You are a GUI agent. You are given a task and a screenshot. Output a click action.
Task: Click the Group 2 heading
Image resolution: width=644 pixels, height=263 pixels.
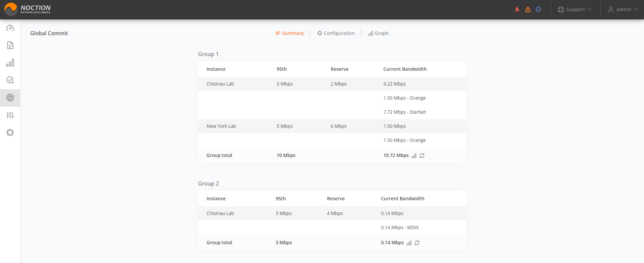(x=208, y=183)
